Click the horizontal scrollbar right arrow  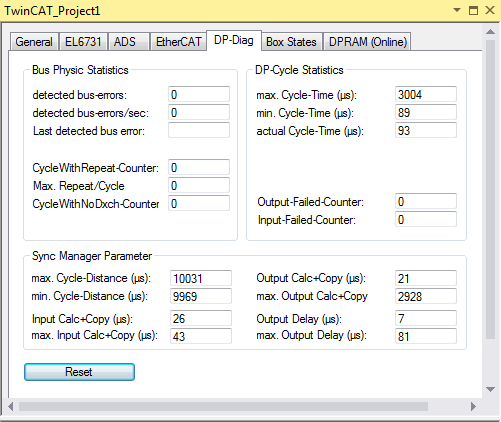point(473,406)
